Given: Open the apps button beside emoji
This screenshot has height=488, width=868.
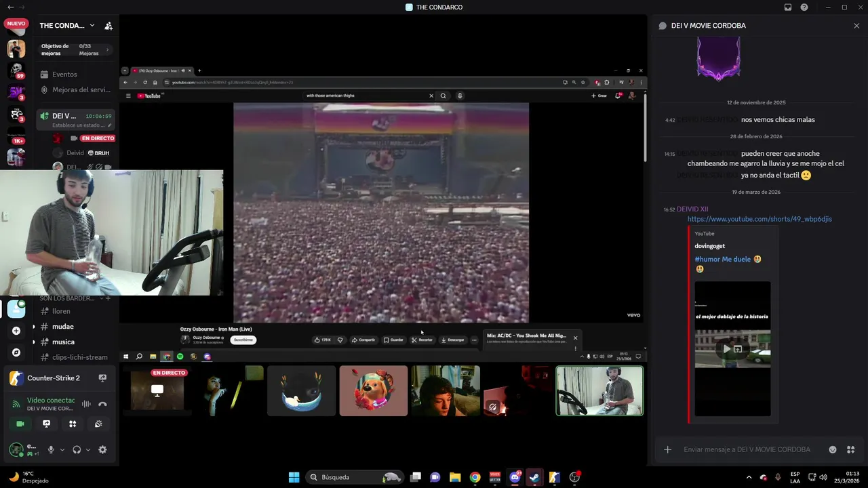Looking at the screenshot, I should 850,449.
